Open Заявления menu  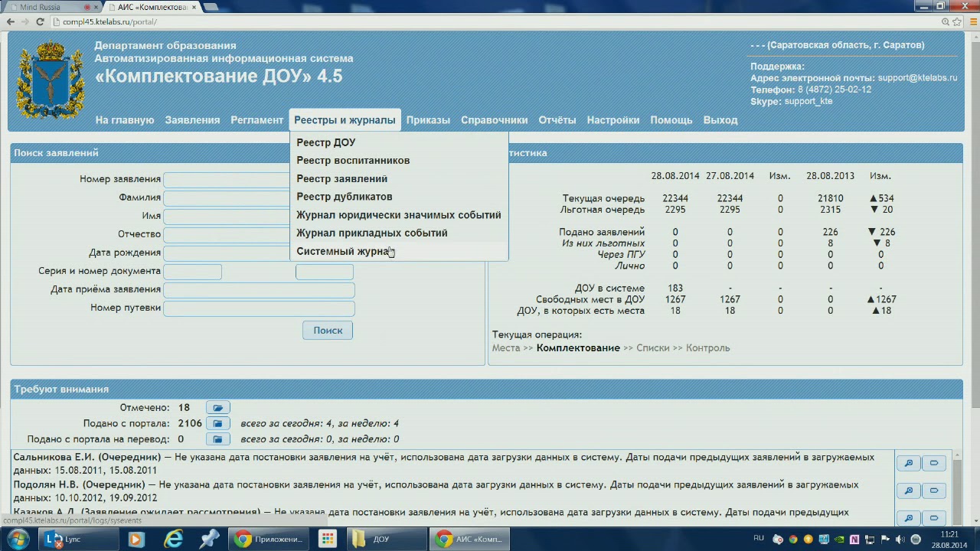click(192, 120)
